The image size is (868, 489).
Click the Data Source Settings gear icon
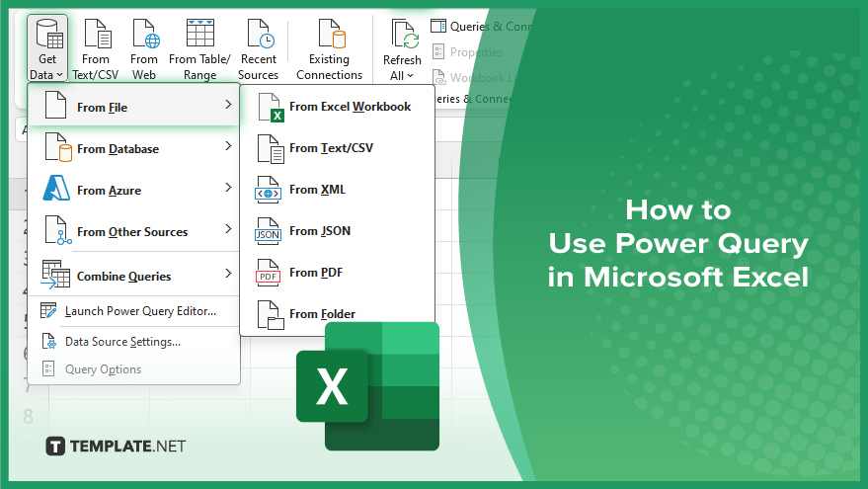[x=48, y=341]
